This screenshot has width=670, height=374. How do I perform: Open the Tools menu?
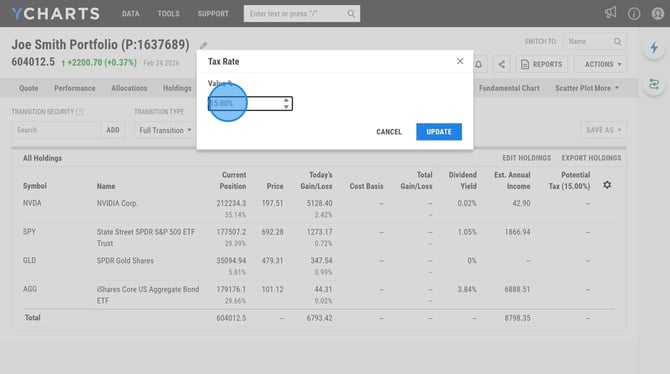click(168, 14)
